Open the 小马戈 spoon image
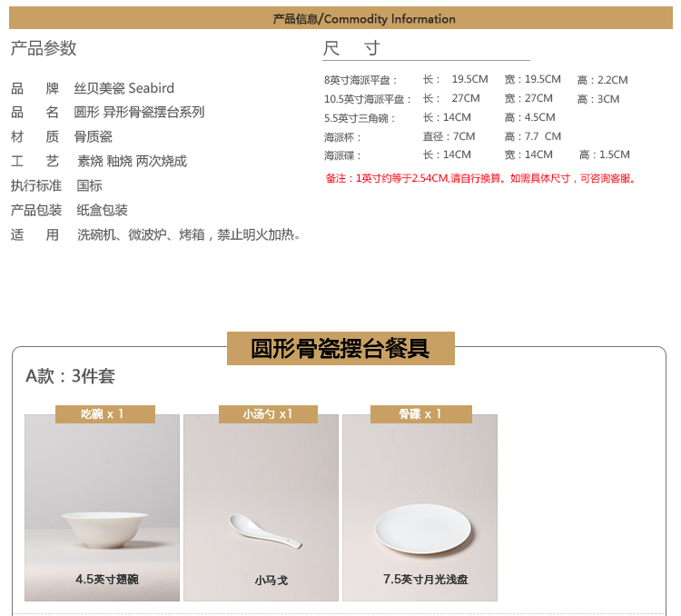681x616 pixels. pyautogui.click(x=261, y=508)
